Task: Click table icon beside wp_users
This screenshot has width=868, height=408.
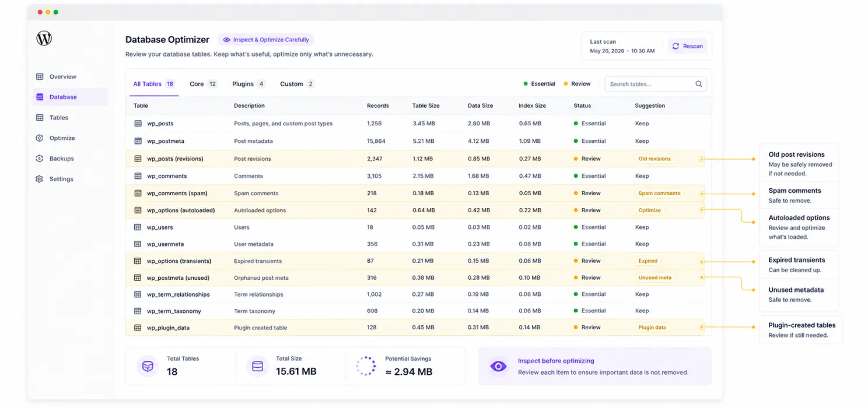Action: pyautogui.click(x=138, y=227)
